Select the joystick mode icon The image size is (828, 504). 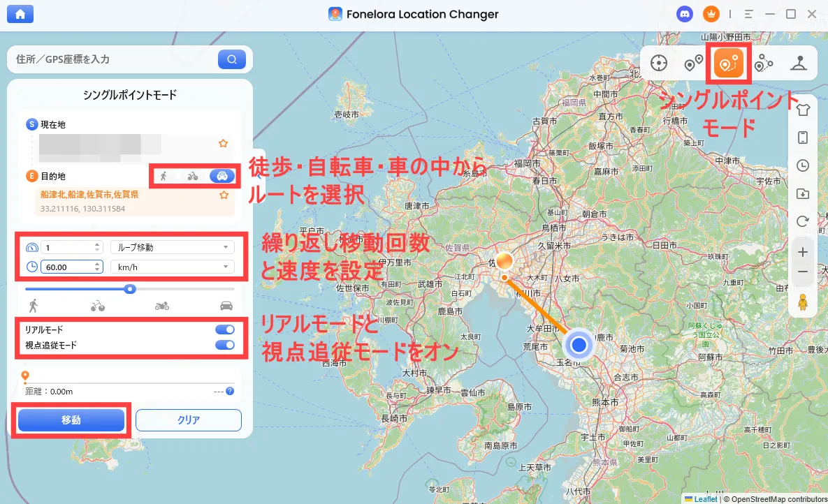[799, 64]
